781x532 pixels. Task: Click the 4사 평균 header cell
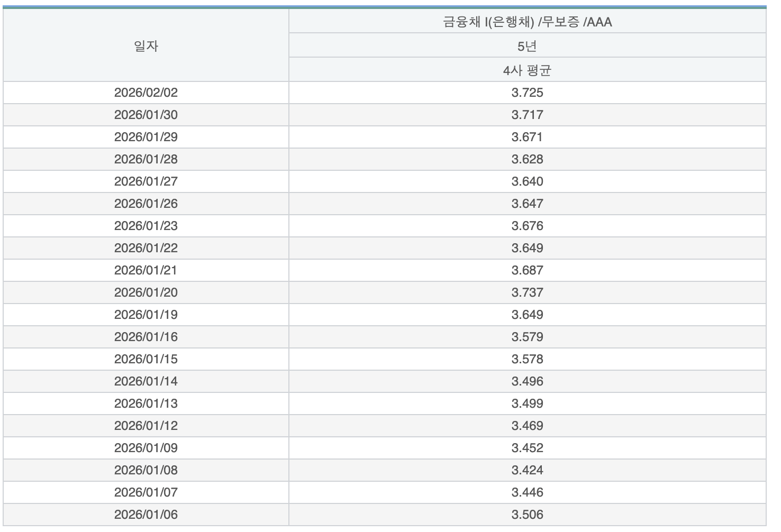528,70
